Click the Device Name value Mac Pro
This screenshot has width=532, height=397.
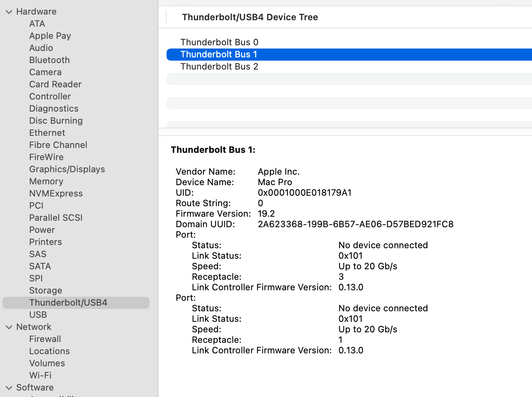coord(275,182)
